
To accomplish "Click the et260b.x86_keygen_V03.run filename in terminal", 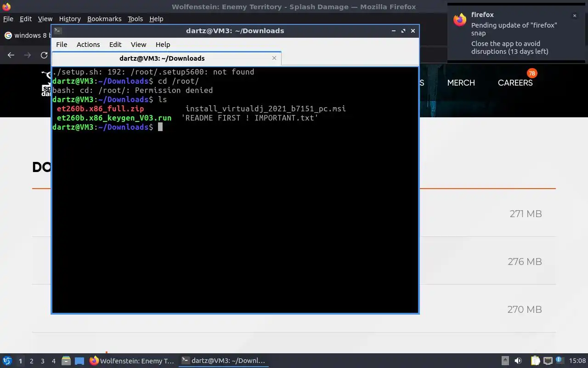I will click(114, 118).
